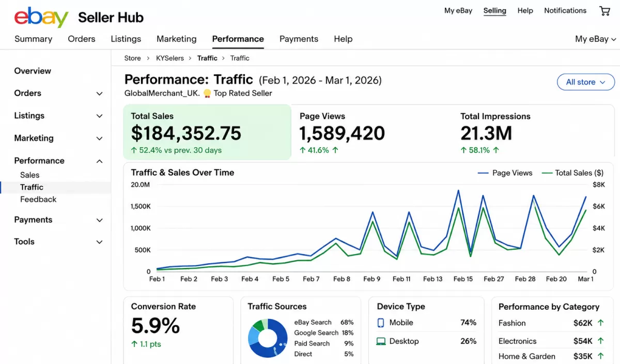
Task: Click the Feb 15 x-axis label
Action: tap(463, 279)
